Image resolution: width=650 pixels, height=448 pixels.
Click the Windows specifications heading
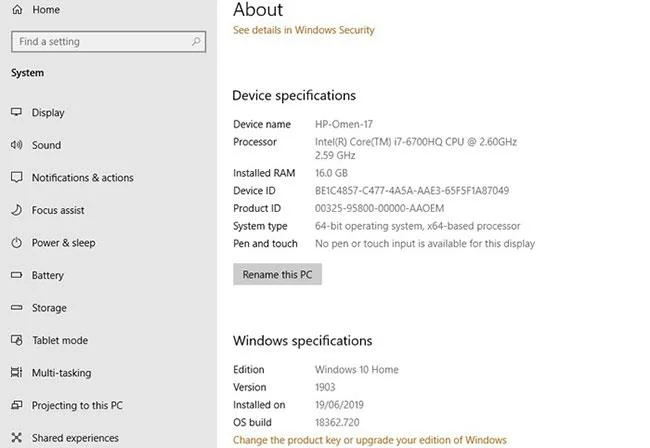[x=303, y=341]
